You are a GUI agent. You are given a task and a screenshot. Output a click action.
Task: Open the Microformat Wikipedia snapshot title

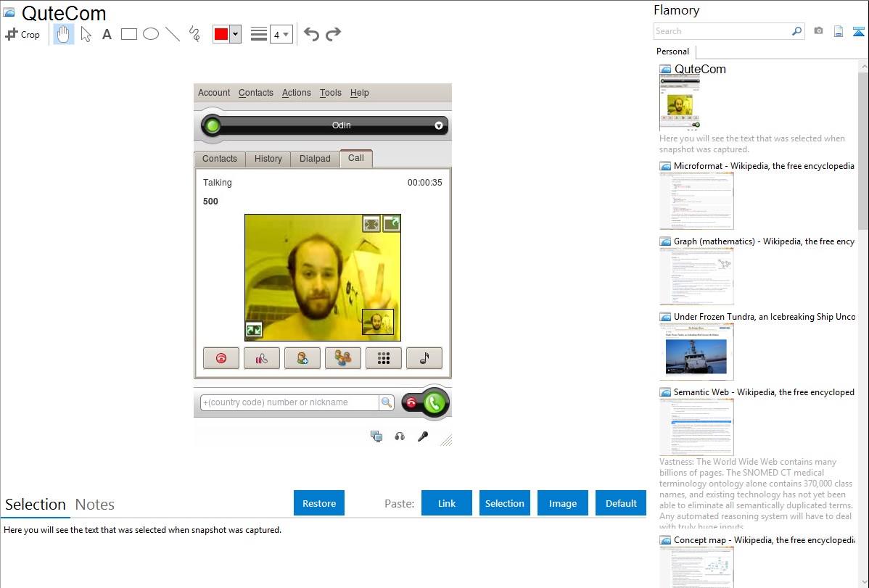coord(764,166)
